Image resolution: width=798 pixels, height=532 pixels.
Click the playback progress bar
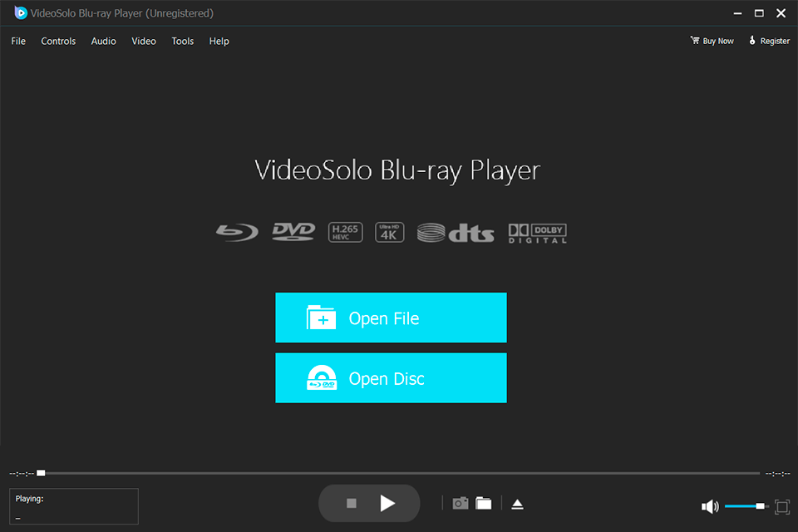coord(399,473)
